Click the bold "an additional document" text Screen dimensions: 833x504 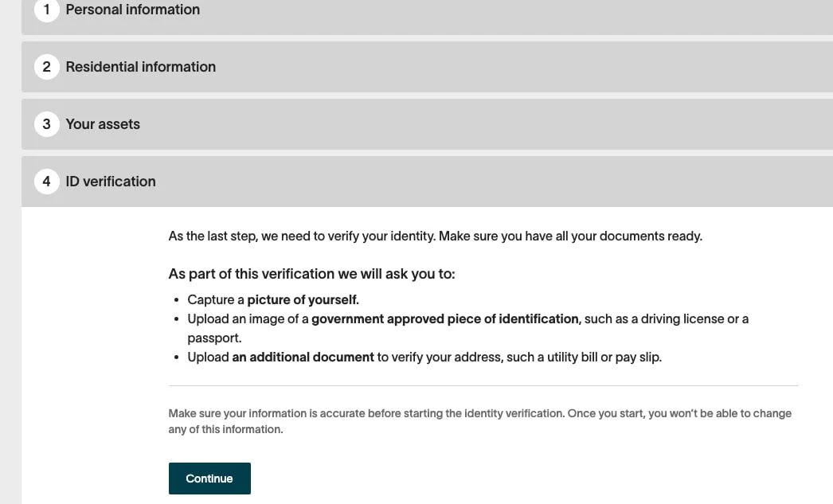pyautogui.click(x=303, y=357)
